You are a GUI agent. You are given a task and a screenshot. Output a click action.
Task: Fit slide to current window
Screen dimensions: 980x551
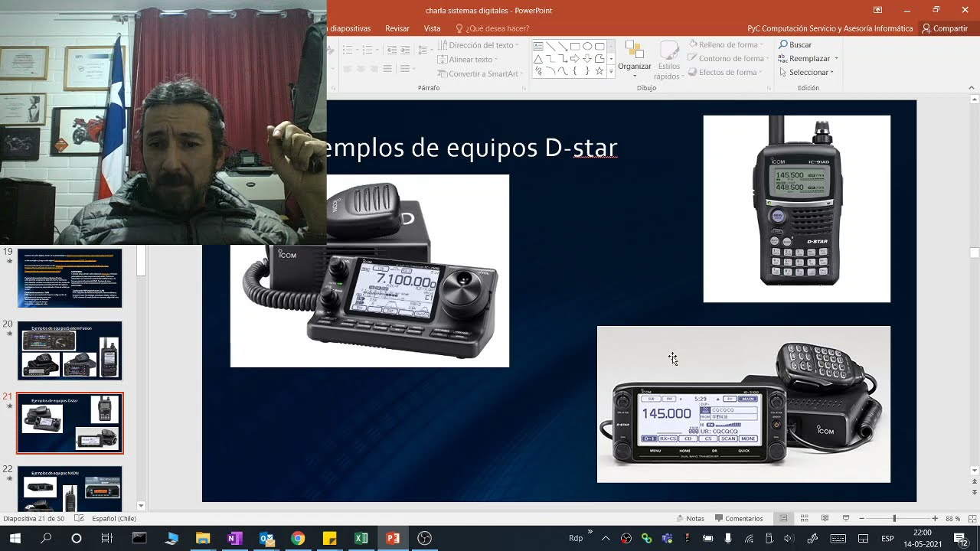click(972, 518)
